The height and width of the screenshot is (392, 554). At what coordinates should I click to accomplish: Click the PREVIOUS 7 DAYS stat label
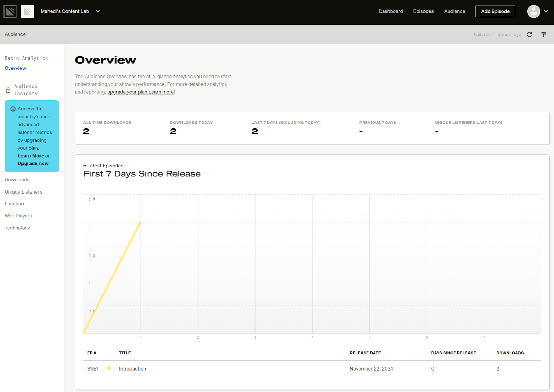tap(378, 123)
